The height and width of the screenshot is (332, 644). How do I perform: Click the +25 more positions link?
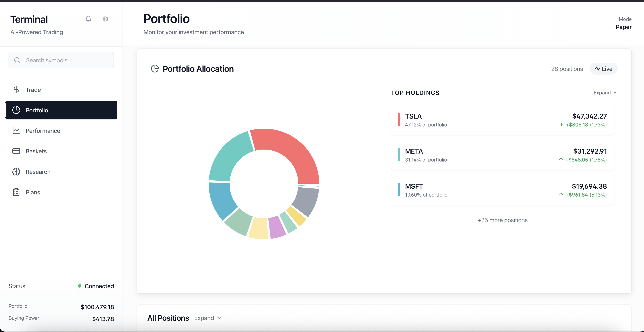pyautogui.click(x=502, y=220)
